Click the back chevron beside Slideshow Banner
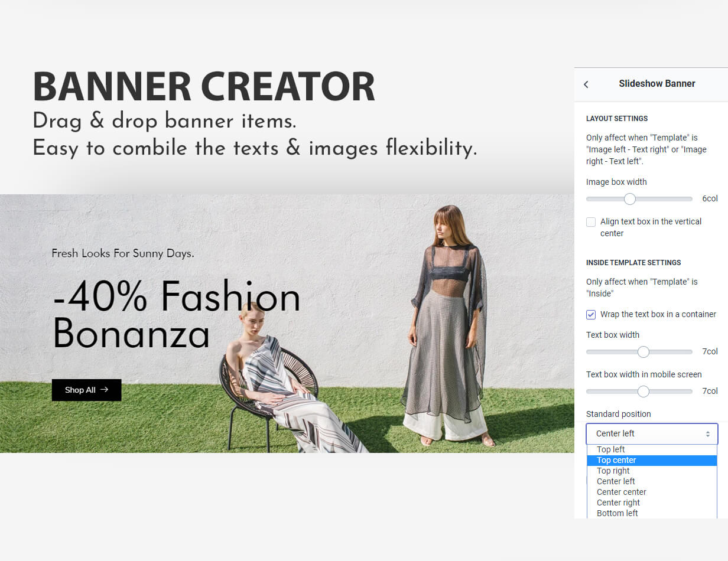This screenshot has width=728, height=561. coord(586,84)
